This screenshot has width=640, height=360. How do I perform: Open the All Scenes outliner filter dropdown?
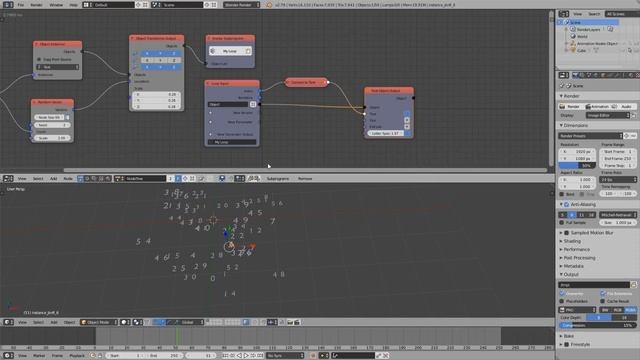tap(622, 14)
